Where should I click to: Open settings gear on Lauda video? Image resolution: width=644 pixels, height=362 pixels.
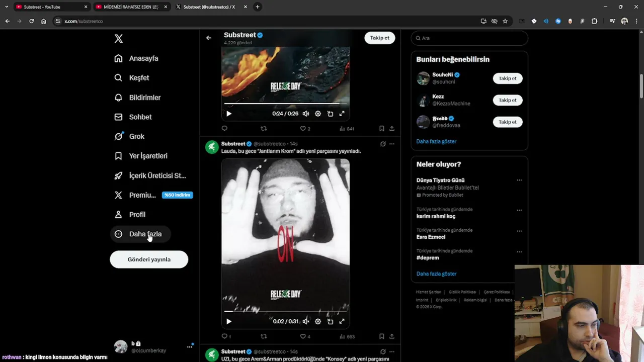pyautogui.click(x=318, y=321)
